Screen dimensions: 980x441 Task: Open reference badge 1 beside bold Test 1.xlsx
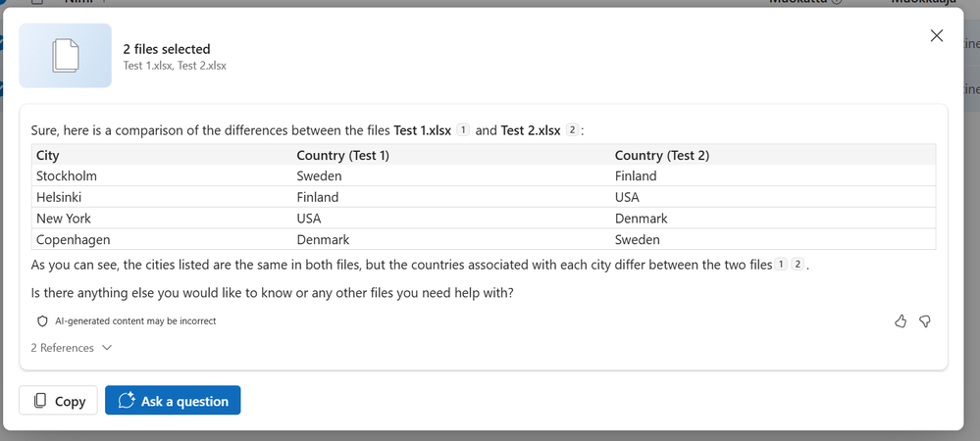(x=464, y=130)
